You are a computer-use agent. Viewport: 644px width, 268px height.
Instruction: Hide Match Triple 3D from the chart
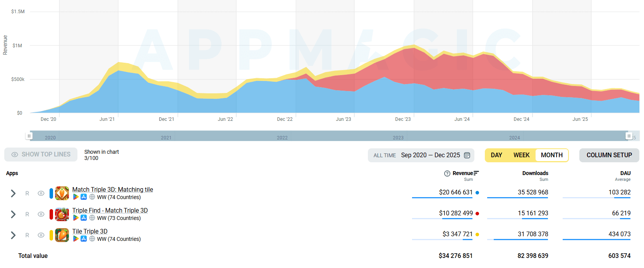[x=41, y=193]
